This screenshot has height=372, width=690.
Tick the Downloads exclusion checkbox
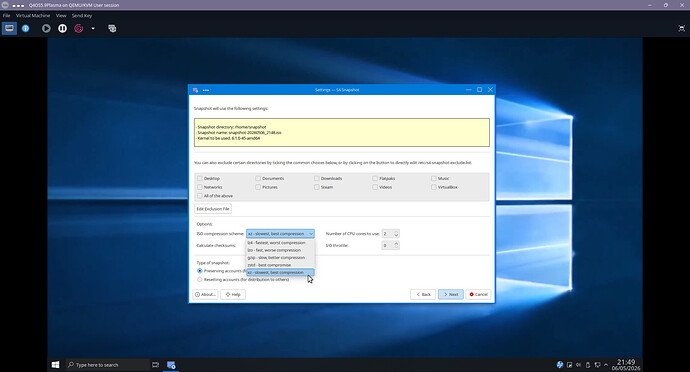tap(316, 178)
